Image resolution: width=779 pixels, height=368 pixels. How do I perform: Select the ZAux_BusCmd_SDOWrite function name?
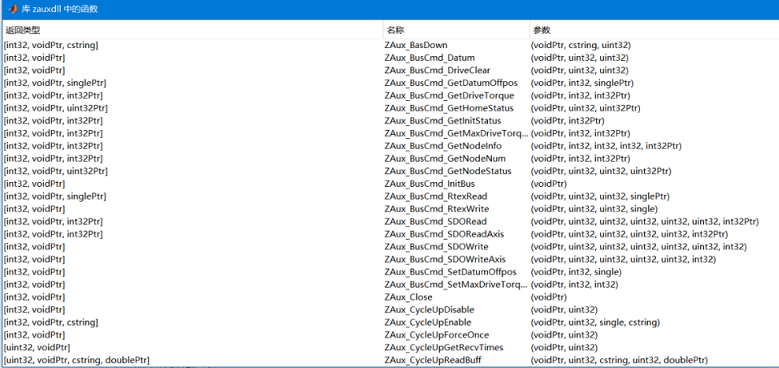coord(436,247)
